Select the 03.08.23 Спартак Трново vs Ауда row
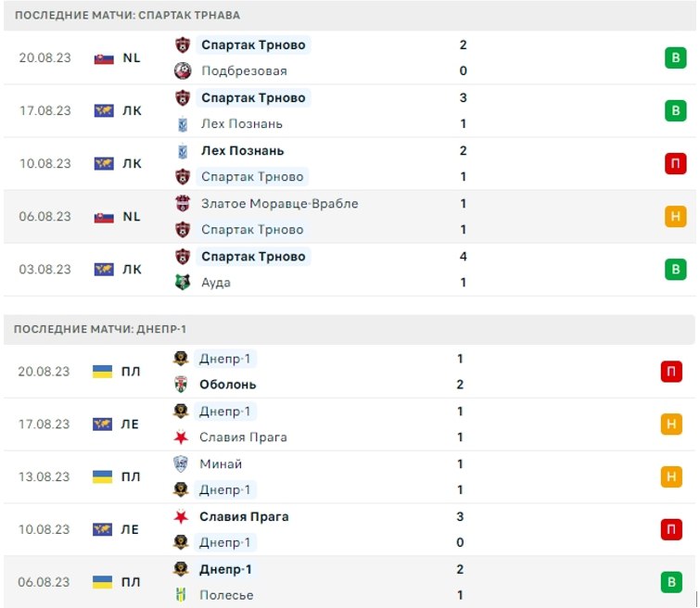This screenshot has width=700, height=608. coord(350,269)
